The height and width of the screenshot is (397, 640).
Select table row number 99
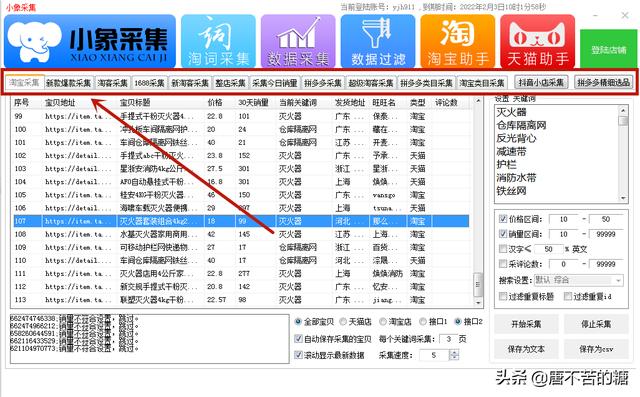point(241,116)
